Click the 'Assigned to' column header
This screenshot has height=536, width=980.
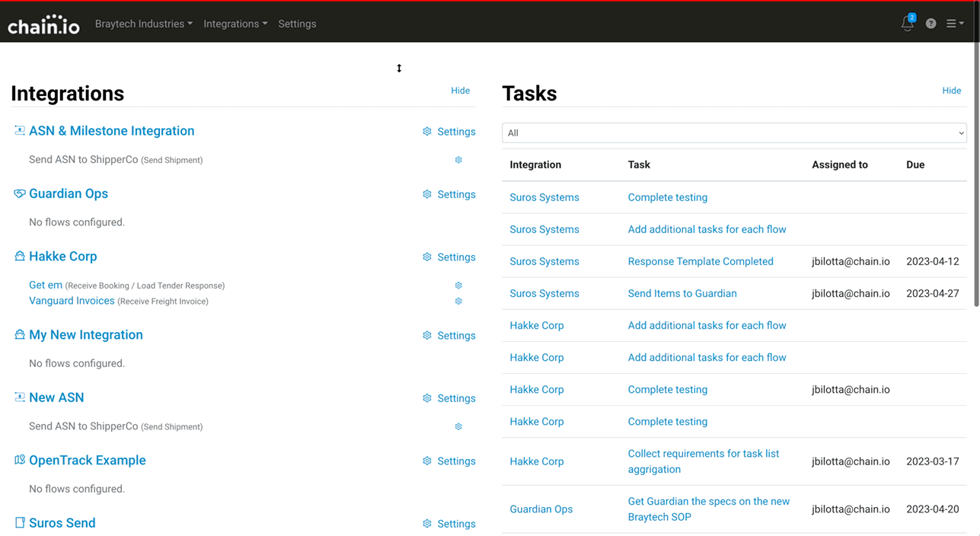coord(840,164)
